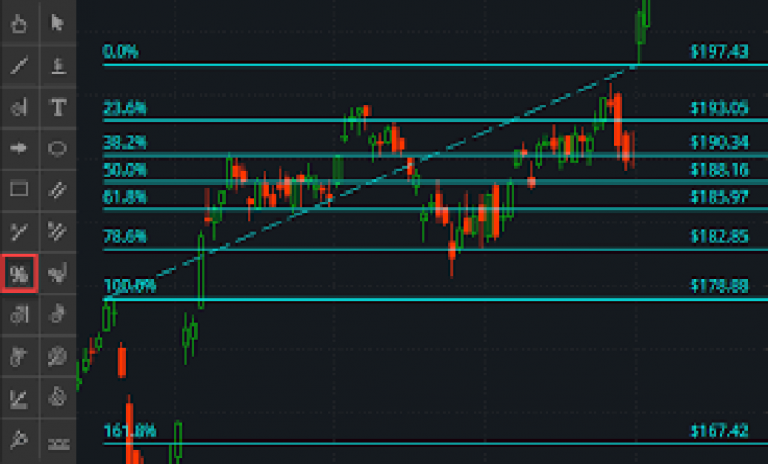The width and height of the screenshot is (768, 464).
Task: Click the 50.0% retracement label
Action: coord(124,170)
